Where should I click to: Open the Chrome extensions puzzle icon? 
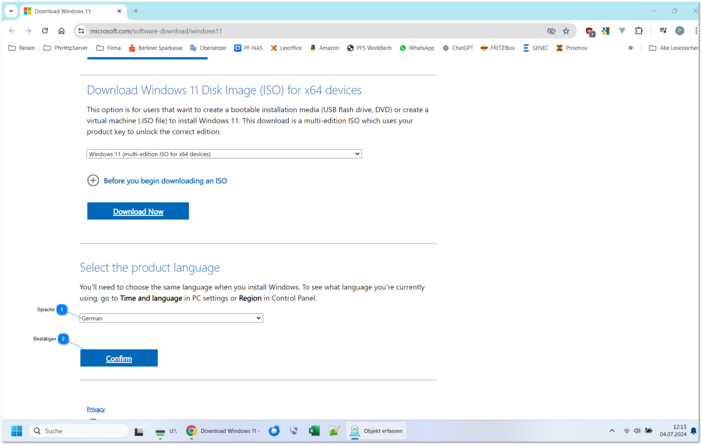tap(639, 31)
